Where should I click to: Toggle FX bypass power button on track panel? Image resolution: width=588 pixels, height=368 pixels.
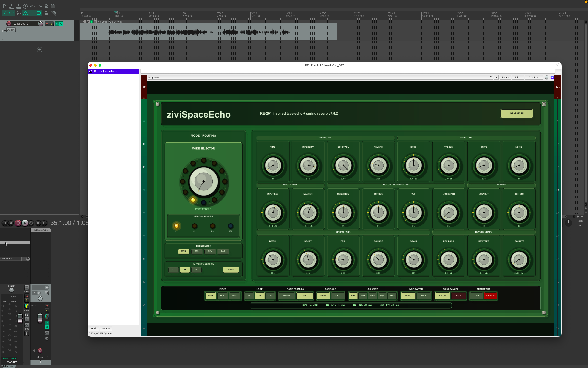61,24
